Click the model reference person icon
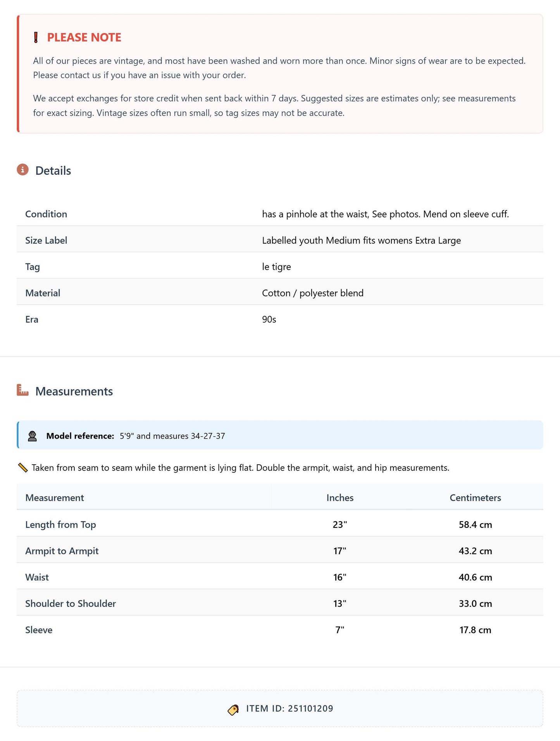Image resolution: width=560 pixels, height=741 pixels. (x=33, y=436)
